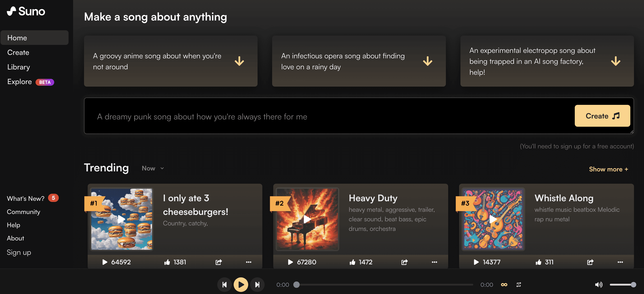Screen dimensions: 644x294
Task: Open the Library page in sidebar
Action: (x=18, y=67)
